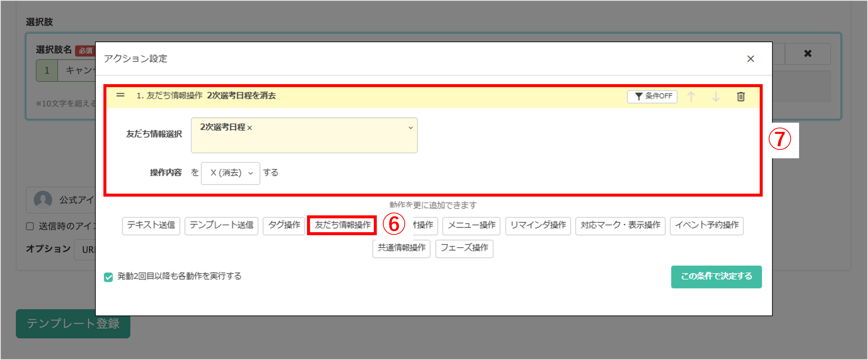Select タグ操作 from the action list

click(283, 226)
